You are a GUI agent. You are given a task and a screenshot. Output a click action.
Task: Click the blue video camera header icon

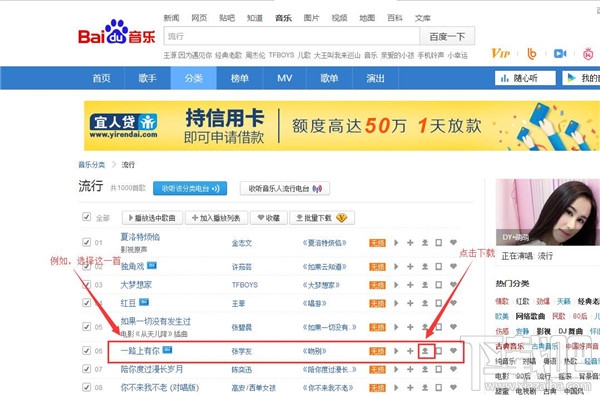560,54
